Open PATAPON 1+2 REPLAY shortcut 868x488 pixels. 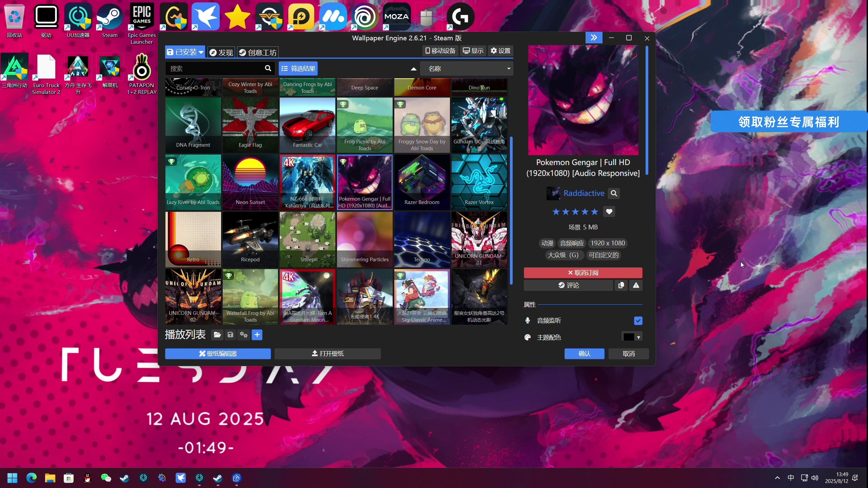[142, 74]
